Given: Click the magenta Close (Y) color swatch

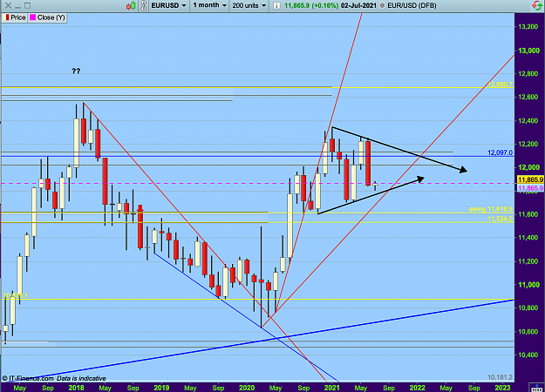Looking at the screenshot, I should pyautogui.click(x=32, y=17).
